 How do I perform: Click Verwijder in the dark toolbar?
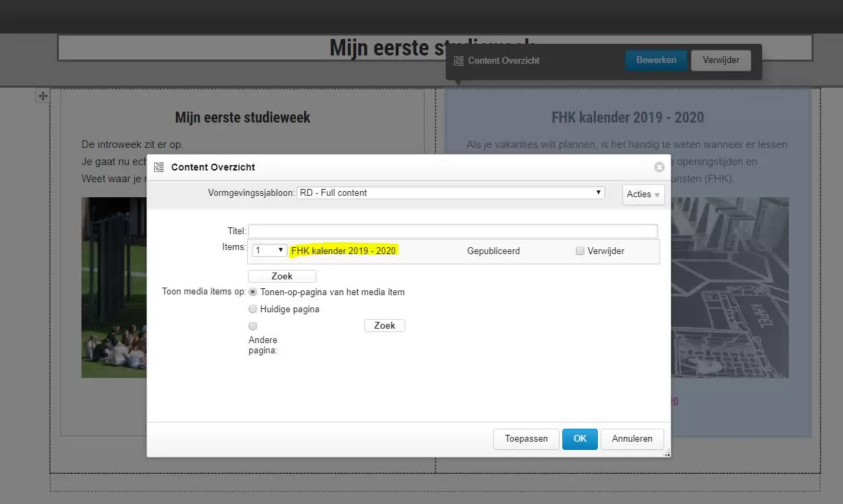[x=720, y=60]
